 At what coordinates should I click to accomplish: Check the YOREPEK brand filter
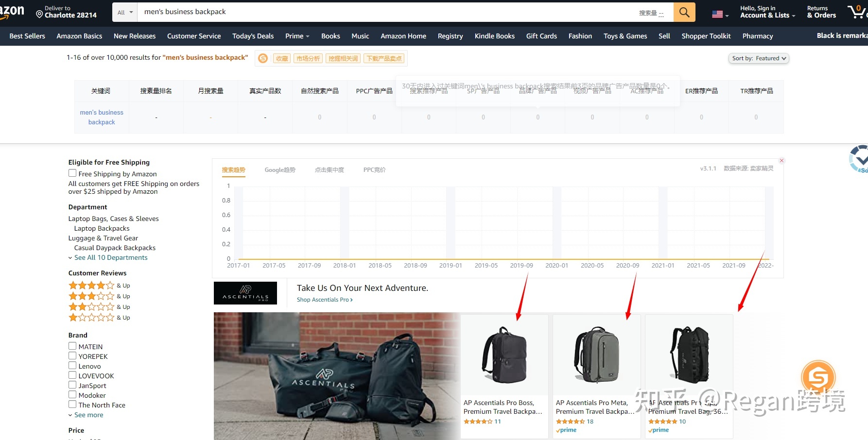[x=72, y=355]
